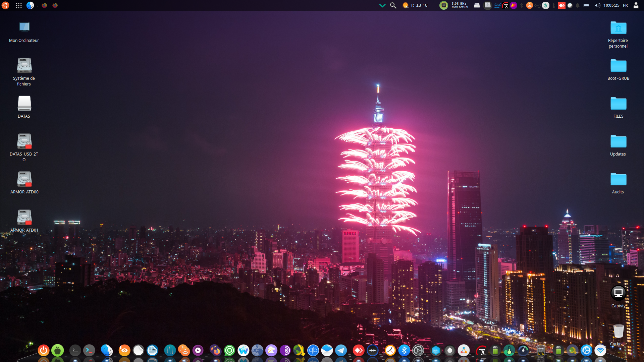The height and width of the screenshot is (362, 644).
Task: Launch AnyDesk from the dock
Action: tap(358, 351)
